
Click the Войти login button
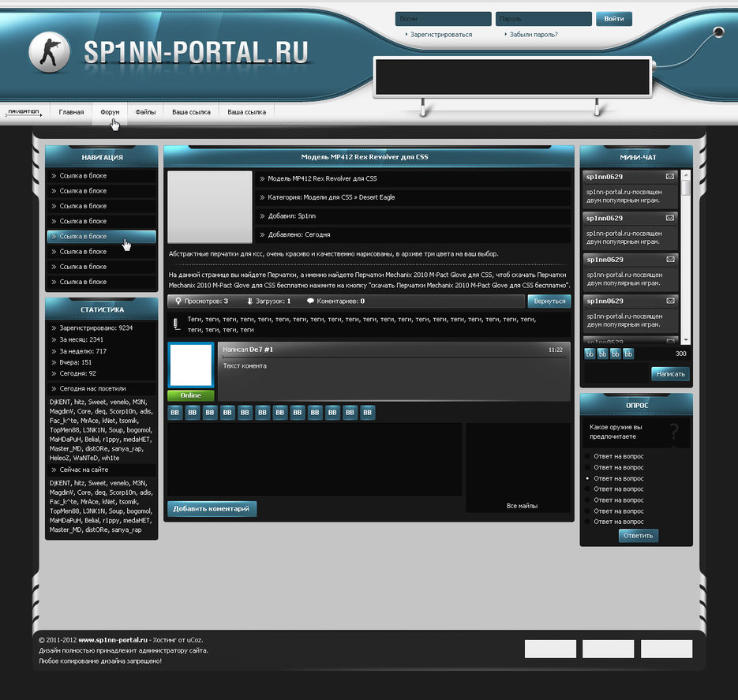(614, 19)
